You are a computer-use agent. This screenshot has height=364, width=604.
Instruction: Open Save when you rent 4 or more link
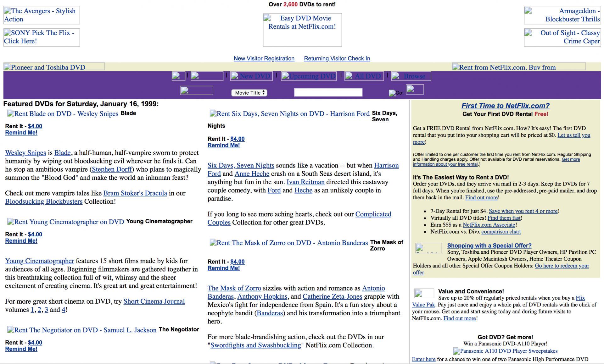[523, 211]
